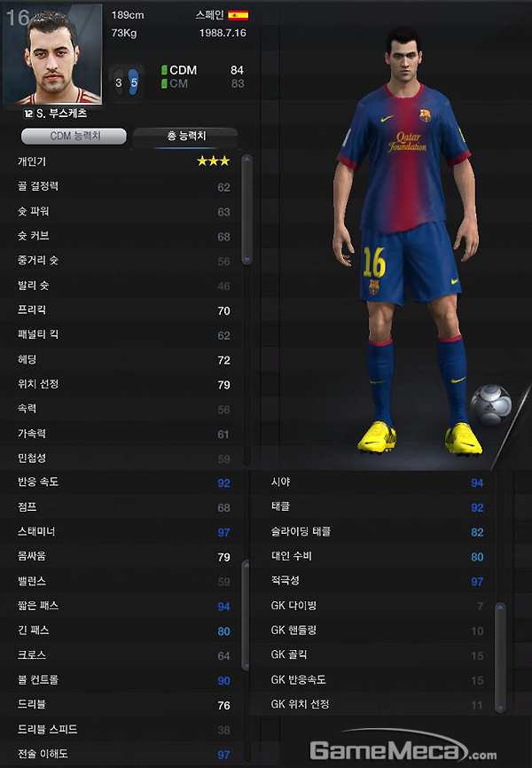
Task: Select the 스태미너 stat row
Action: [x=123, y=532]
